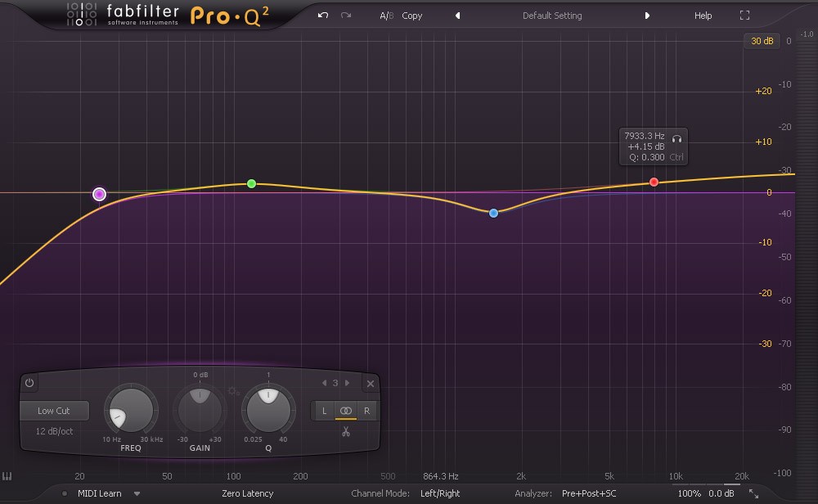The image size is (818, 504).
Task: Copy settings with the Copy button
Action: 411,16
